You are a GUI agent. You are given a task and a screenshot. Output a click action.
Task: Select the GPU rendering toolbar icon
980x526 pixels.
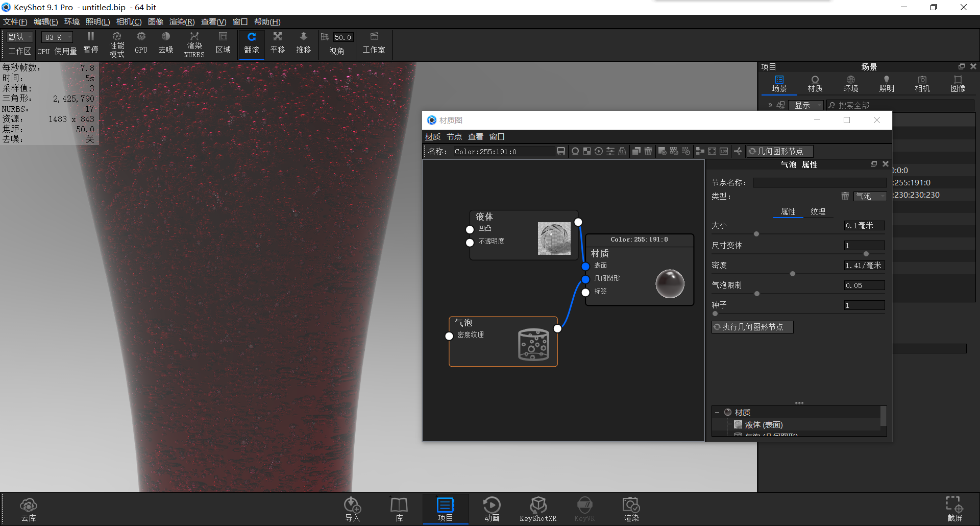click(140, 43)
